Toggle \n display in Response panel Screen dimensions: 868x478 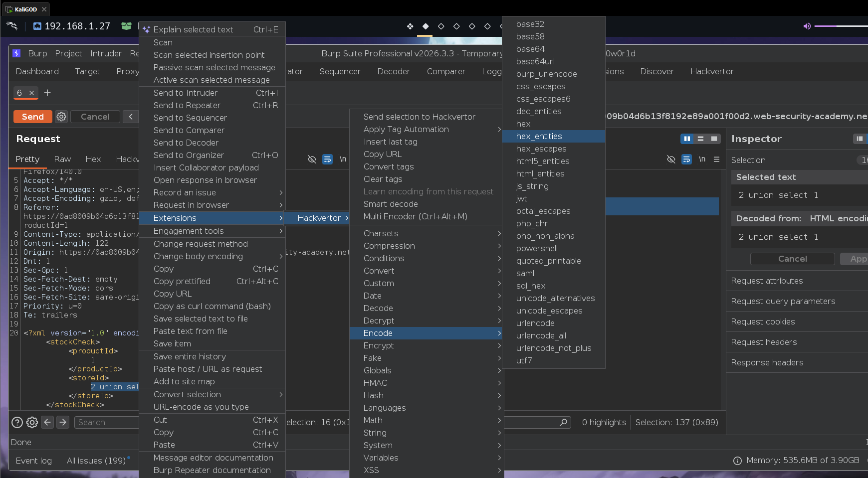[702, 159]
